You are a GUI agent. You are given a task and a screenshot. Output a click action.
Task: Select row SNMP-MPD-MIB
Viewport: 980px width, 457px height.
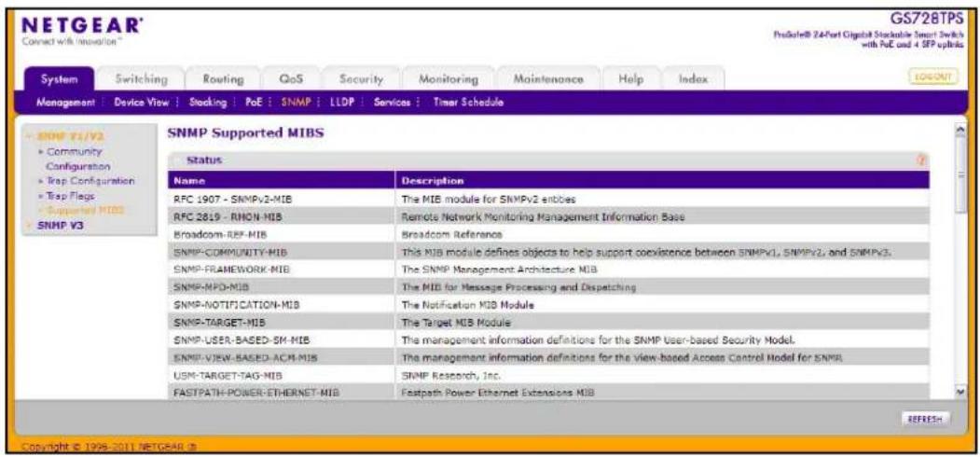click(x=548, y=287)
